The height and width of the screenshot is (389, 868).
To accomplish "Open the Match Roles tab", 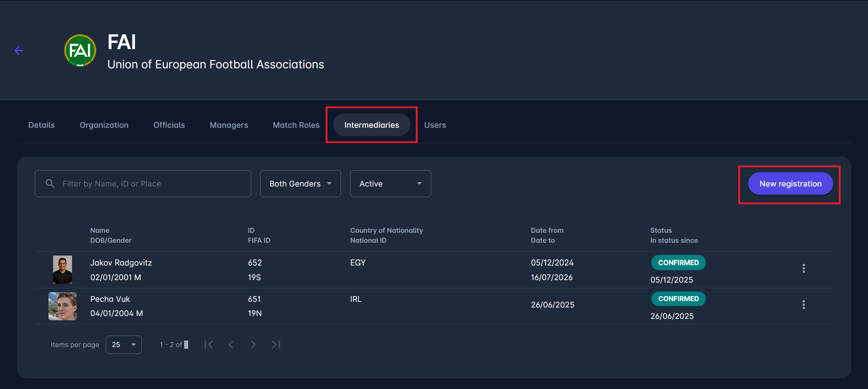I will [296, 125].
